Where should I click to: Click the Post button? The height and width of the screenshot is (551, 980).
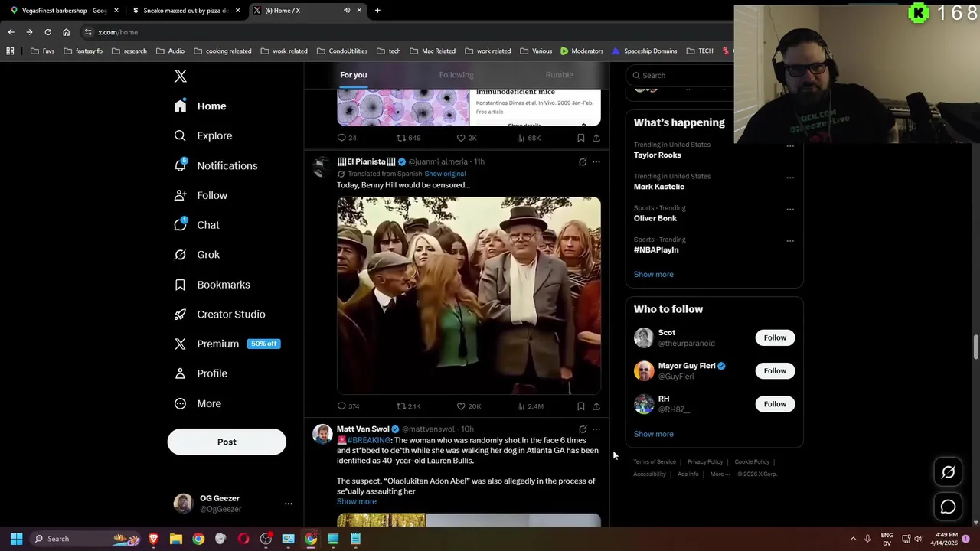(x=227, y=442)
